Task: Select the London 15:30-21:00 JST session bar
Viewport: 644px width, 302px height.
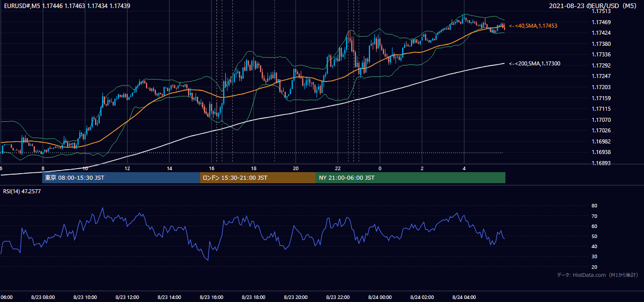Action: (x=258, y=178)
